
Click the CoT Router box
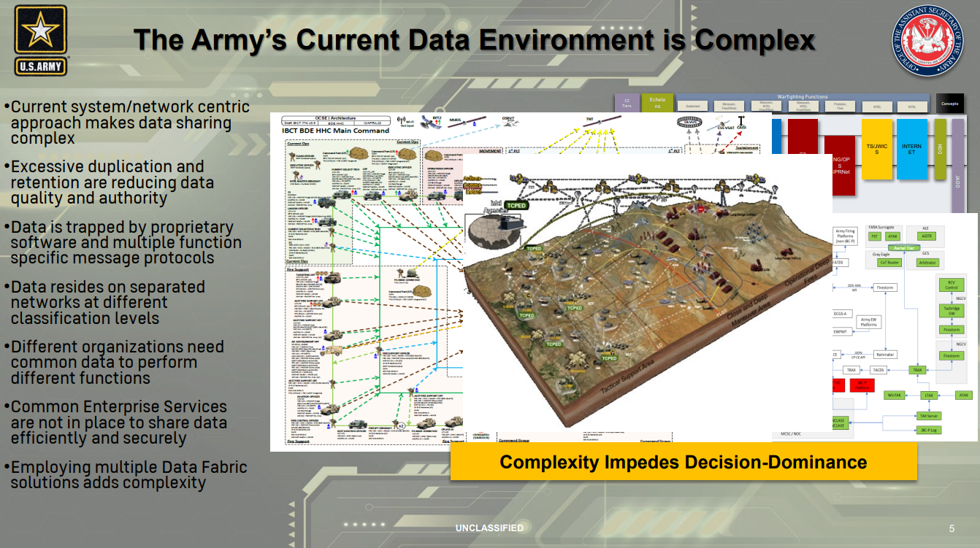click(889, 263)
